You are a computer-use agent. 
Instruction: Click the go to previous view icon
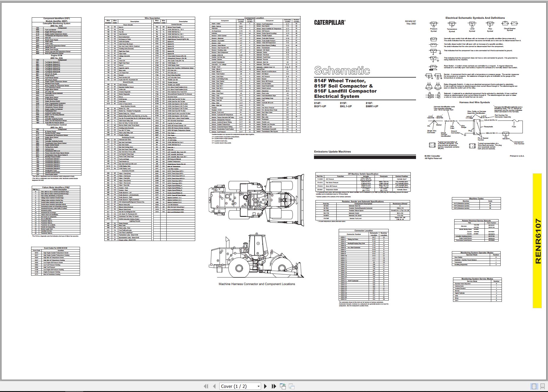coord(283,386)
